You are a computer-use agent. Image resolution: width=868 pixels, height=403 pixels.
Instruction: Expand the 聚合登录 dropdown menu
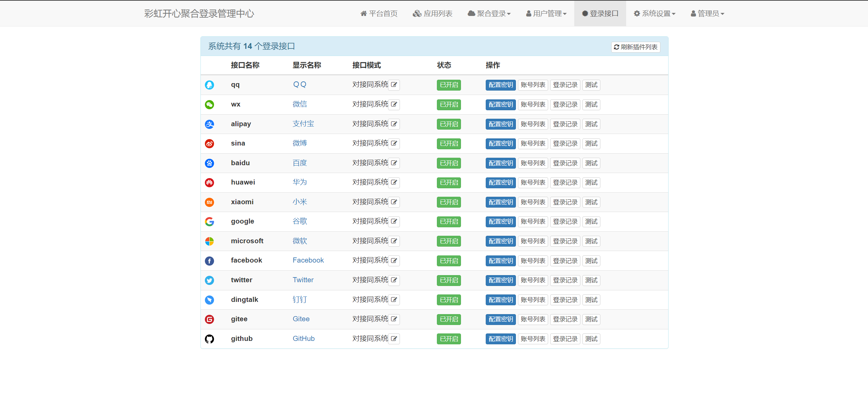(489, 14)
